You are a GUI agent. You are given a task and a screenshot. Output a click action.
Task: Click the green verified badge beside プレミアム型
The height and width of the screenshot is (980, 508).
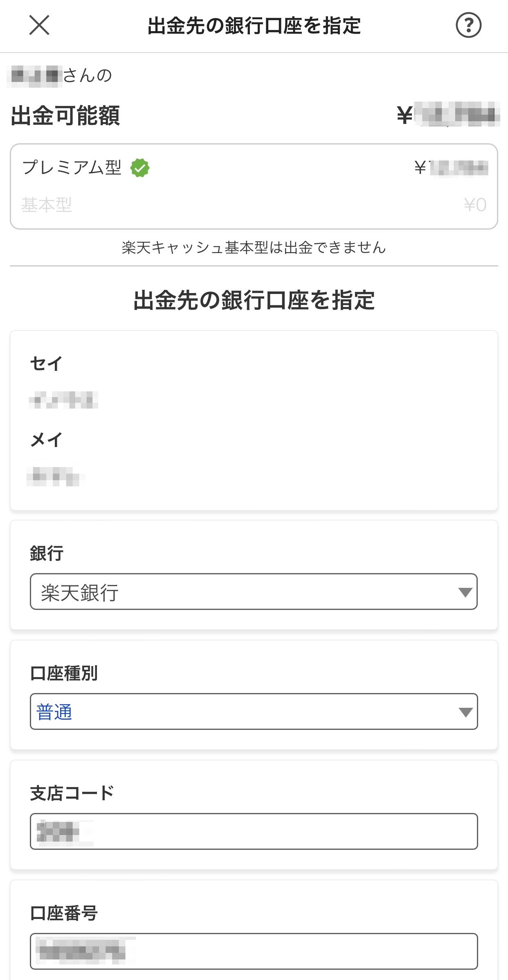pos(140,168)
